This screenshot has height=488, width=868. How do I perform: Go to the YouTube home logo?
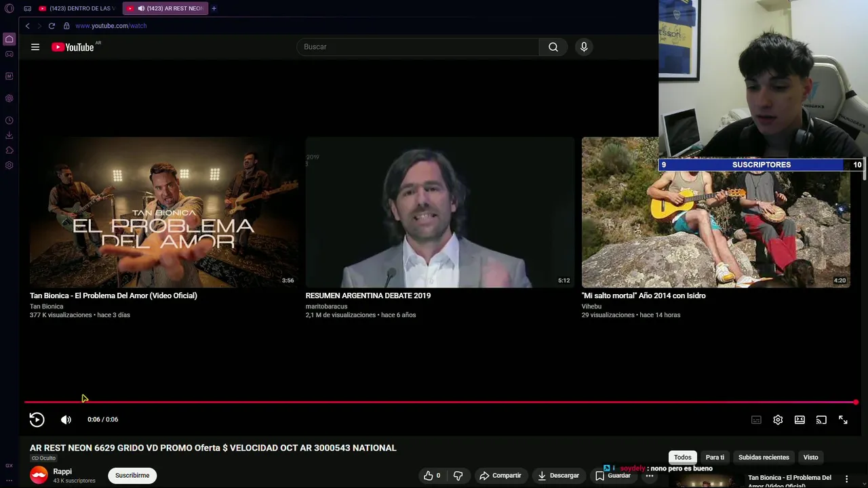tap(73, 47)
